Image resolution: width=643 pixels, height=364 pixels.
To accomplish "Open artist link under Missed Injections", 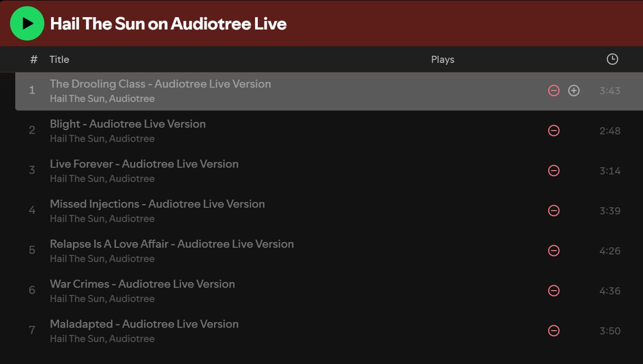I will [x=102, y=218].
